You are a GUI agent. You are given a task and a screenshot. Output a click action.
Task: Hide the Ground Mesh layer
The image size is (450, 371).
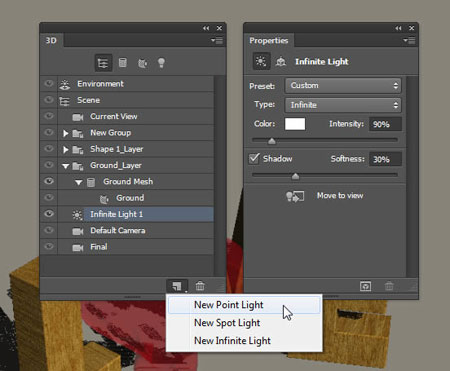click(x=49, y=181)
